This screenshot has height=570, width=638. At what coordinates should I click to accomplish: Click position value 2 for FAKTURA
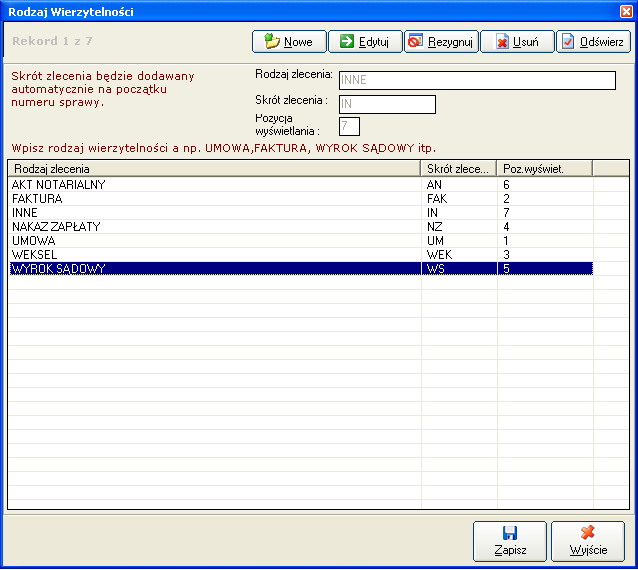pos(506,199)
